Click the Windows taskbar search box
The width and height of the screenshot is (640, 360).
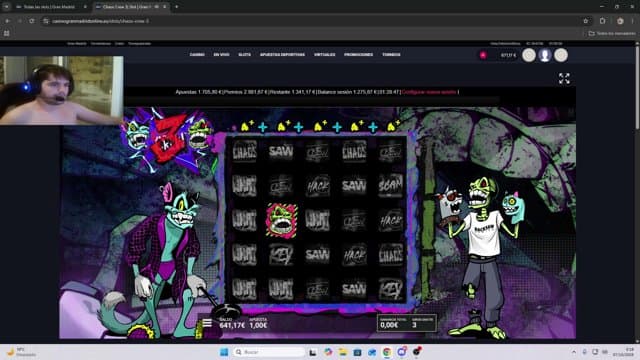tap(269, 352)
